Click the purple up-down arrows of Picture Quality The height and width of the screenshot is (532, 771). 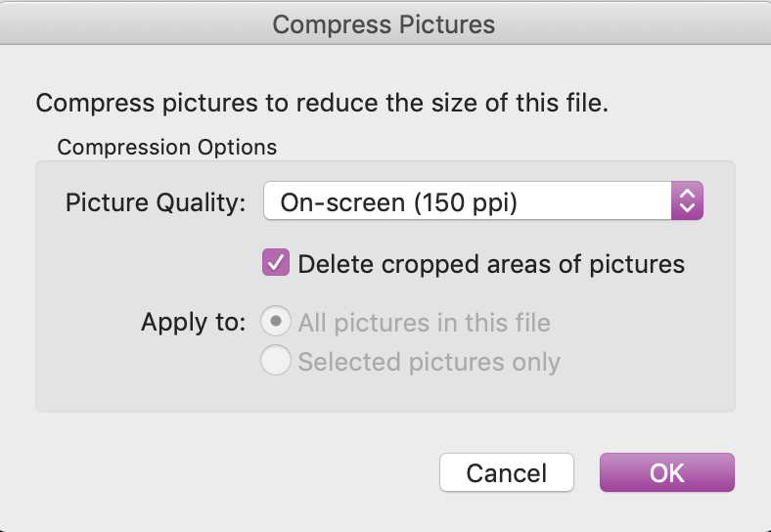coord(687,202)
